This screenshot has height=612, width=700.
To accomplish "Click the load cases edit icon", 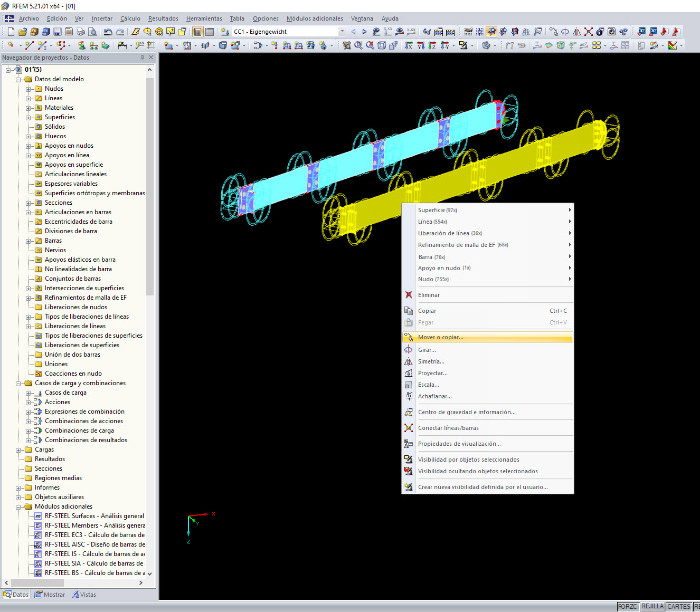I will tap(225, 32).
